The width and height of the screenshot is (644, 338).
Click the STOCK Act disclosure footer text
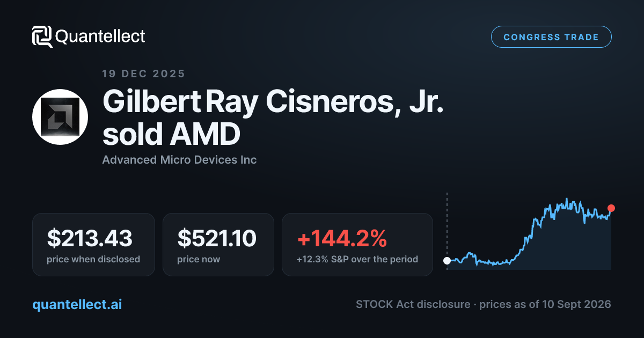412,304
